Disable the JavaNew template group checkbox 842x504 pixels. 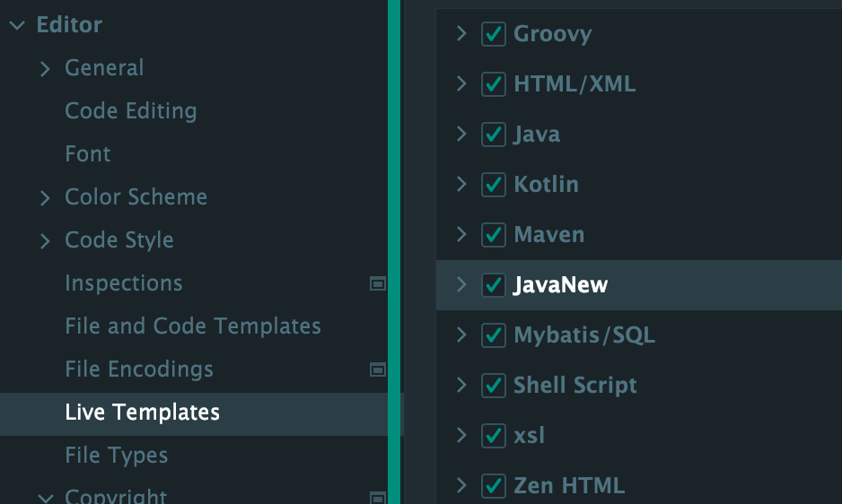pyautogui.click(x=494, y=285)
